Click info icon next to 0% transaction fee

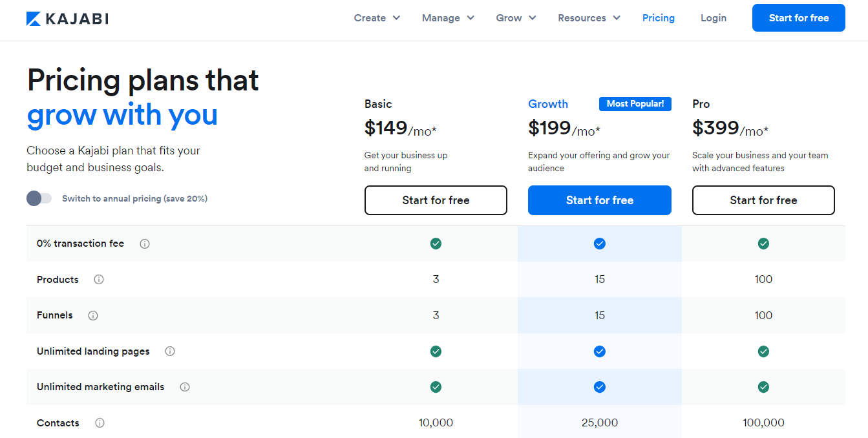coord(145,244)
